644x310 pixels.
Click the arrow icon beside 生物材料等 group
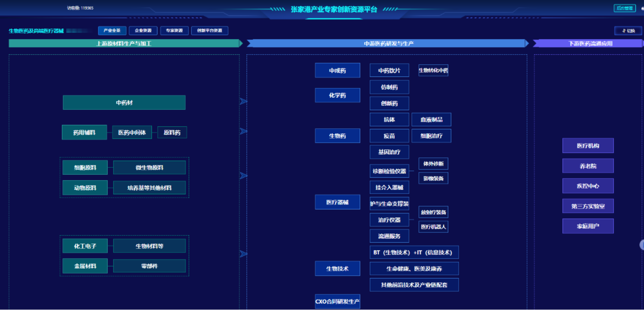[243, 254]
